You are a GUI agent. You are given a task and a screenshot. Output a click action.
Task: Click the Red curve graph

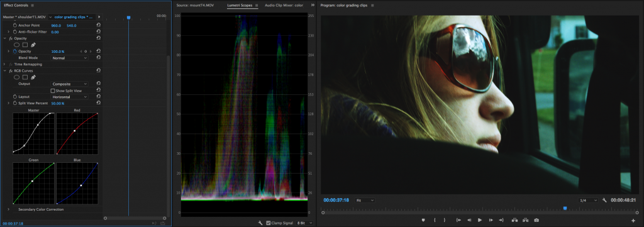pos(77,133)
